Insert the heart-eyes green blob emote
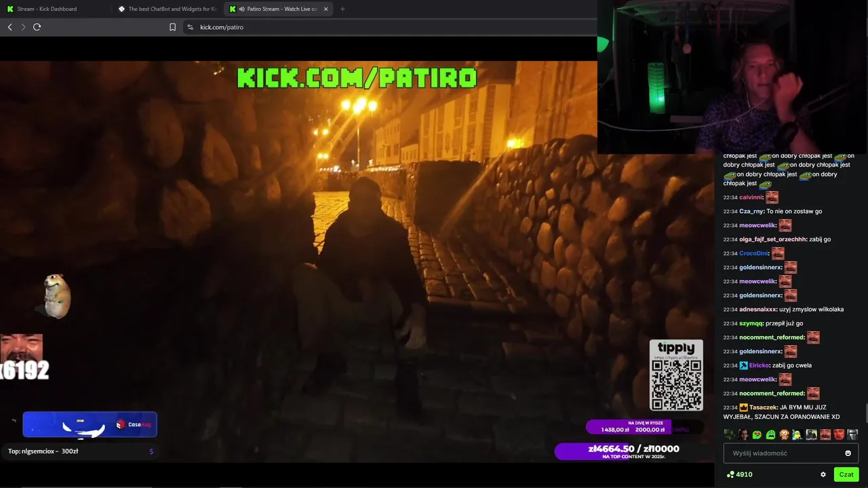Image resolution: width=868 pixels, height=488 pixels. click(757, 434)
